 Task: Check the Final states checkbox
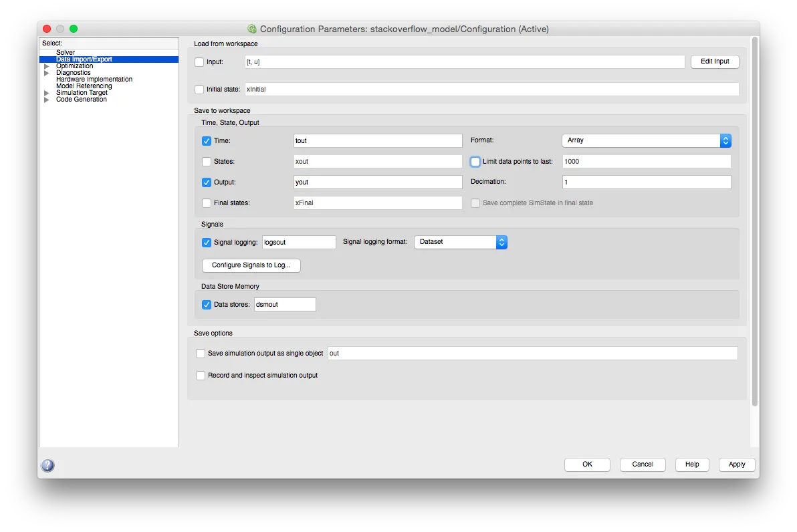coord(207,203)
